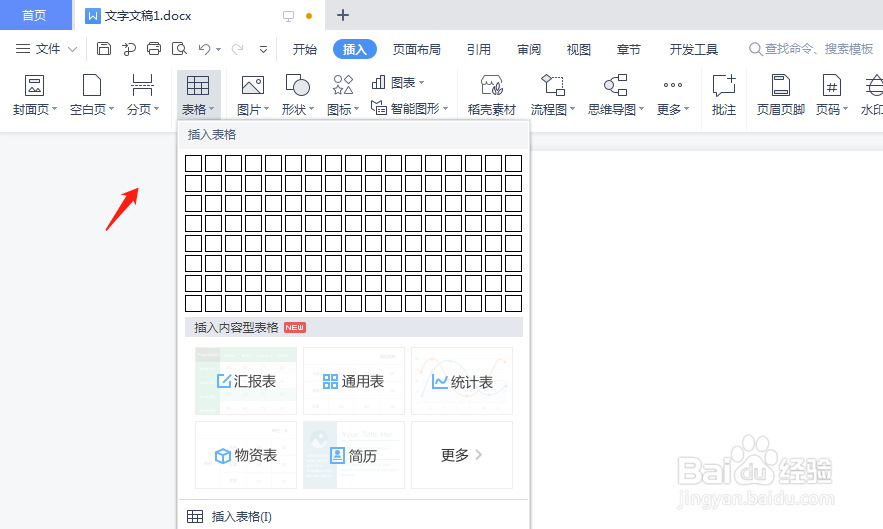Open Docer materials (稻壳素材)

coord(492,95)
